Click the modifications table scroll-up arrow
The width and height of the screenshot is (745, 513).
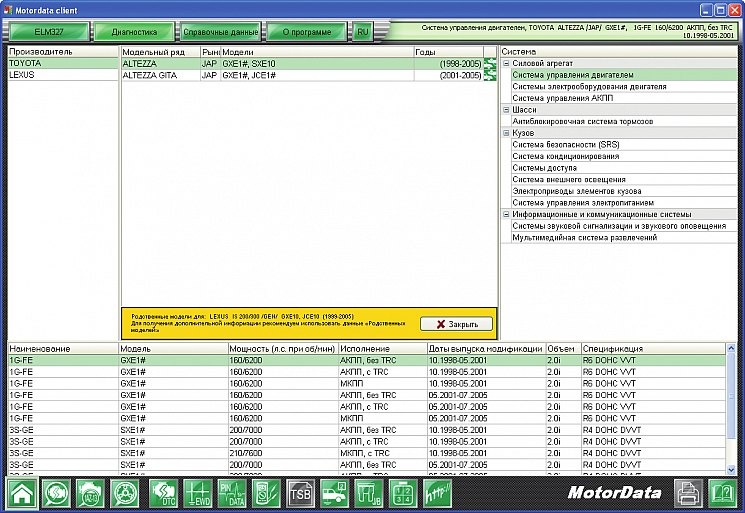[x=731, y=349]
